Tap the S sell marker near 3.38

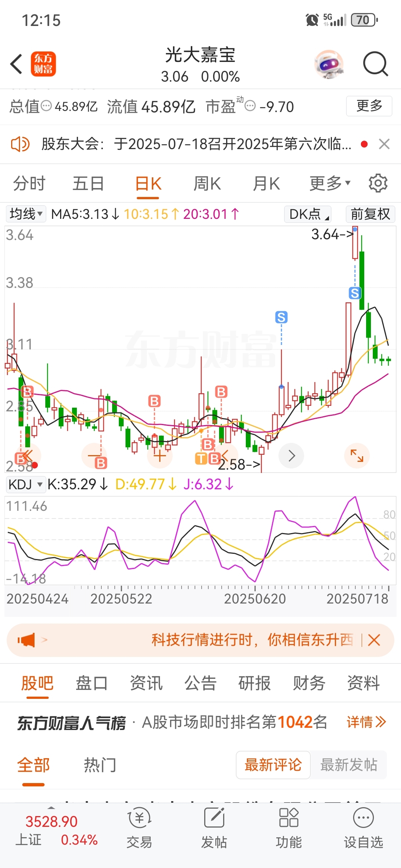click(x=355, y=293)
